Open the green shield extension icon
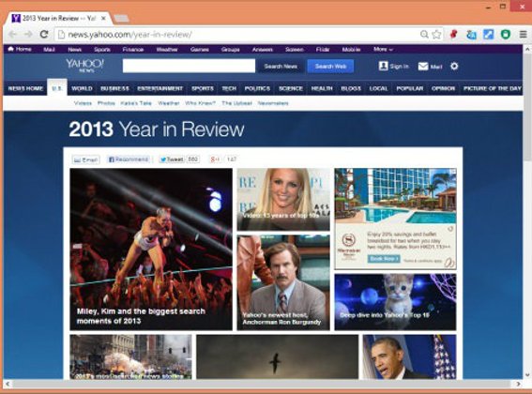The image size is (532, 394). click(x=506, y=35)
